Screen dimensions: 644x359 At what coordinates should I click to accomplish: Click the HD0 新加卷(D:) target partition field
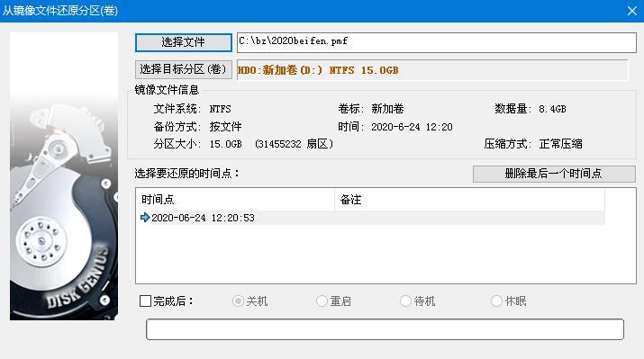point(432,70)
